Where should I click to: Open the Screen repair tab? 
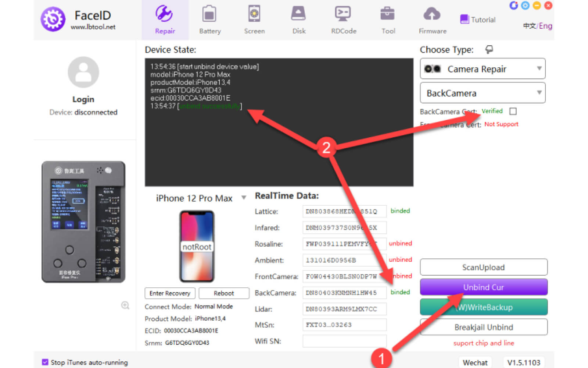click(254, 20)
